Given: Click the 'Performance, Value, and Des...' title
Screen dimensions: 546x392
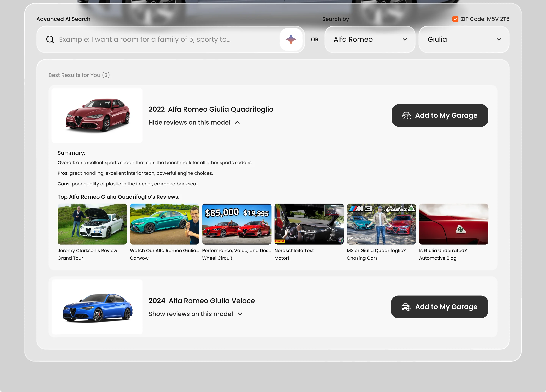Looking at the screenshot, I should coord(237,251).
